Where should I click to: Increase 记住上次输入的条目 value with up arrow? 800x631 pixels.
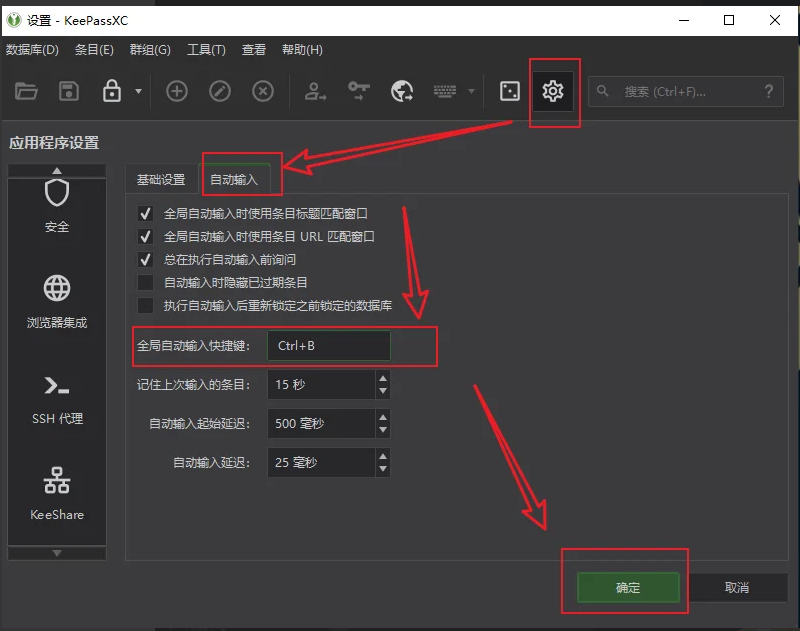pyautogui.click(x=383, y=378)
